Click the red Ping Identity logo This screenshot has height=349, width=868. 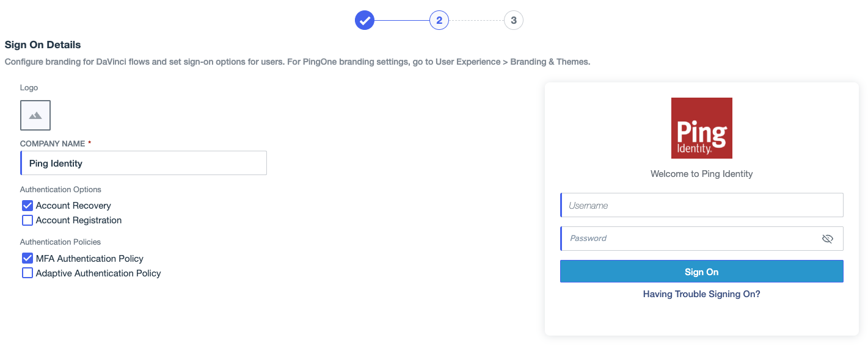click(702, 128)
